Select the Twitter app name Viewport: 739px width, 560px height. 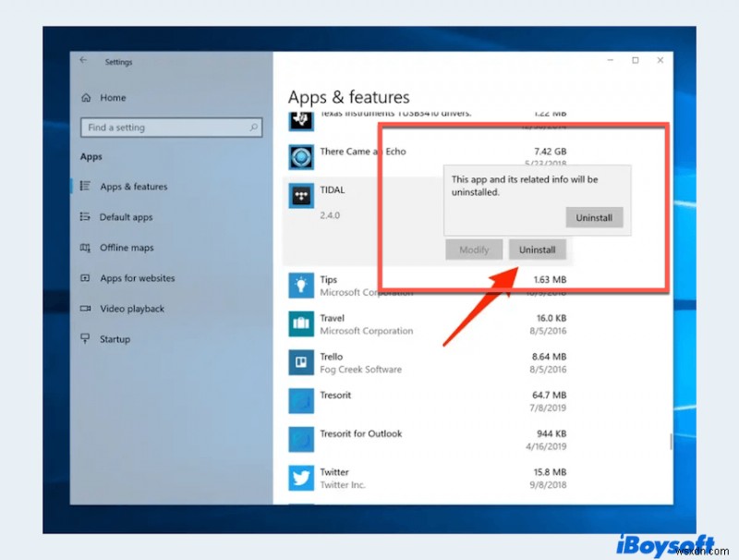point(334,472)
